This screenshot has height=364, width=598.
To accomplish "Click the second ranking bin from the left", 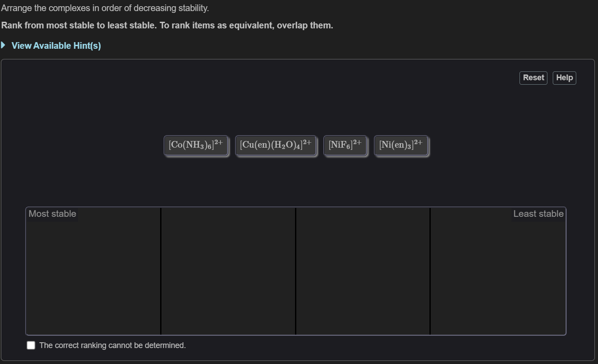I will pos(228,270).
